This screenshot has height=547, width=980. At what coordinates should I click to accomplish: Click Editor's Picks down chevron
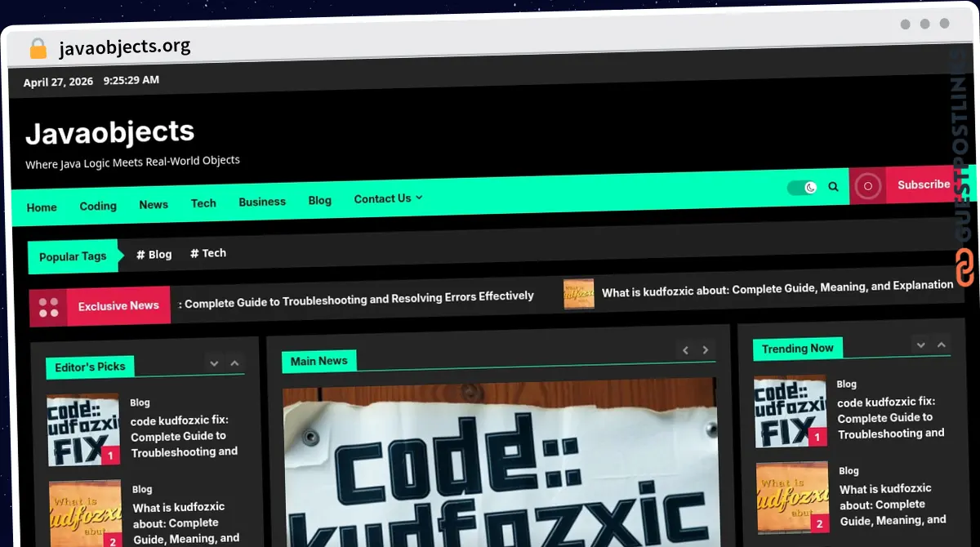pyautogui.click(x=214, y=363)
